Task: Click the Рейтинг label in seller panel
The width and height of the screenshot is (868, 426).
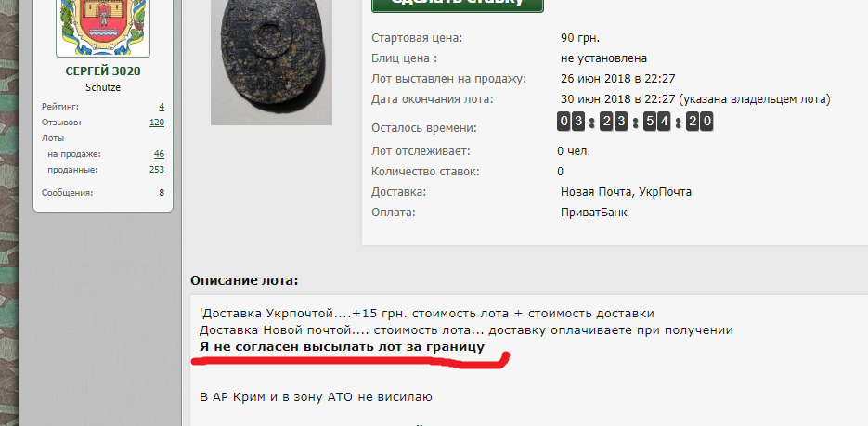Action: click(60, 106)
